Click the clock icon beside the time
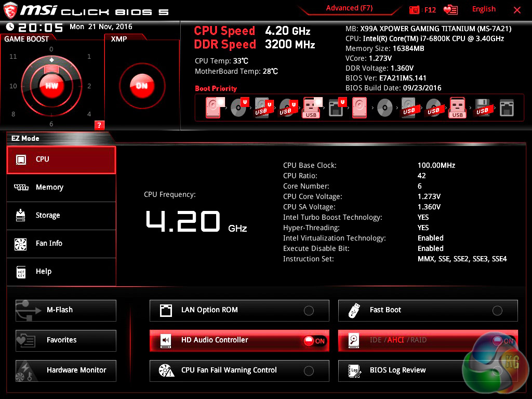532x399 pixels. pos(10,26)
